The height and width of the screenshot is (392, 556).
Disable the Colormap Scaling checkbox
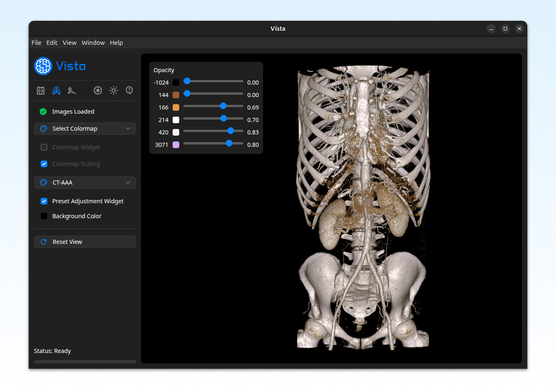coord(44,164)
